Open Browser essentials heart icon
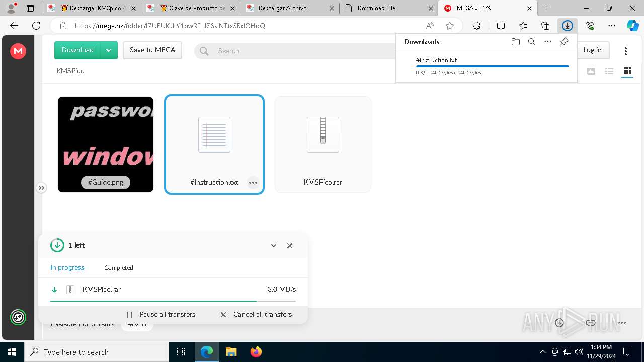This screenshot has width=644, height=362. [x=590, y=26]
